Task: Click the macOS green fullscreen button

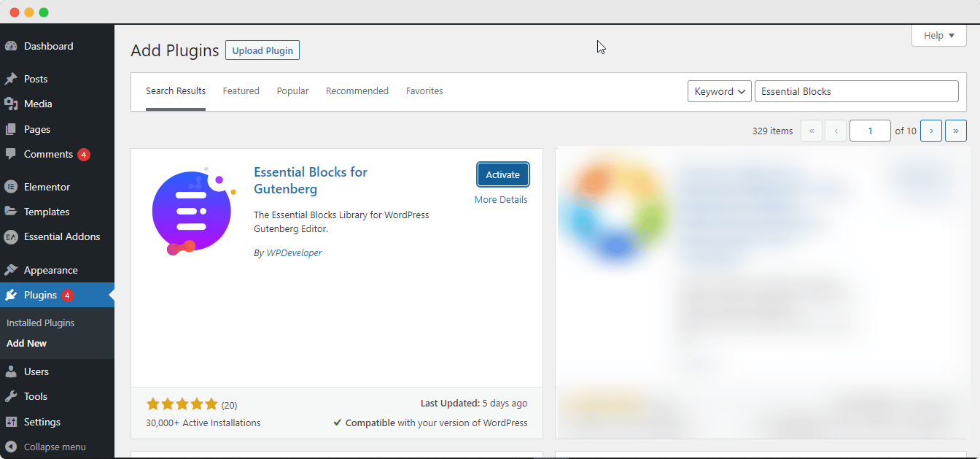Action: pos(44,12)
